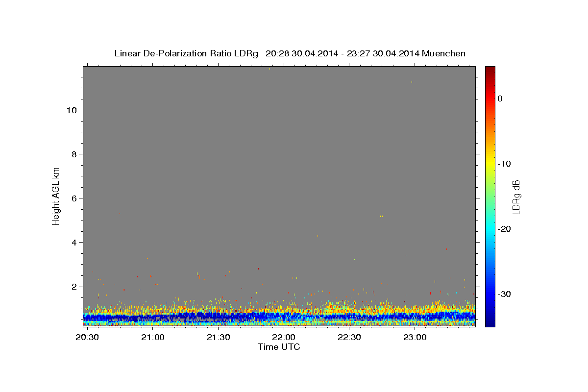Click the colorbar value '-30'

tap(504, 294)
